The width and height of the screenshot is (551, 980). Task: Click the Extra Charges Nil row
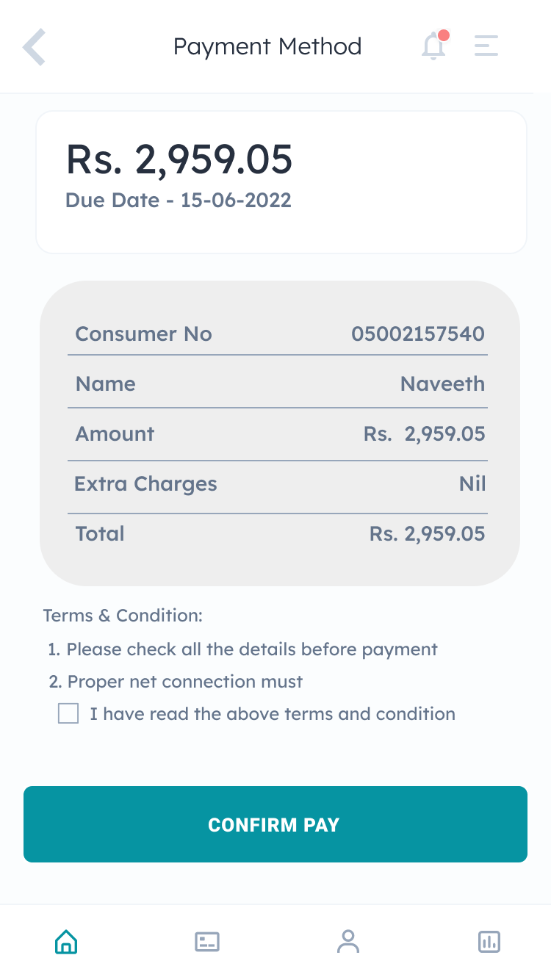click(x=278, y=484)
